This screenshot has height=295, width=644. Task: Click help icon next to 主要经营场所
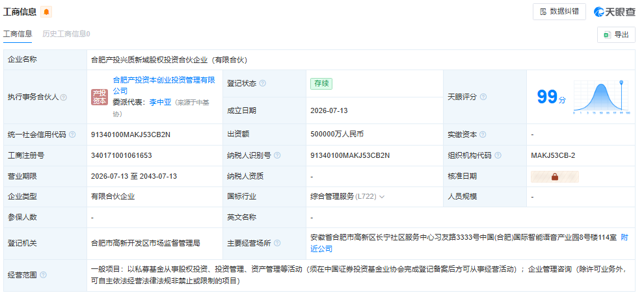click(277, 243)
